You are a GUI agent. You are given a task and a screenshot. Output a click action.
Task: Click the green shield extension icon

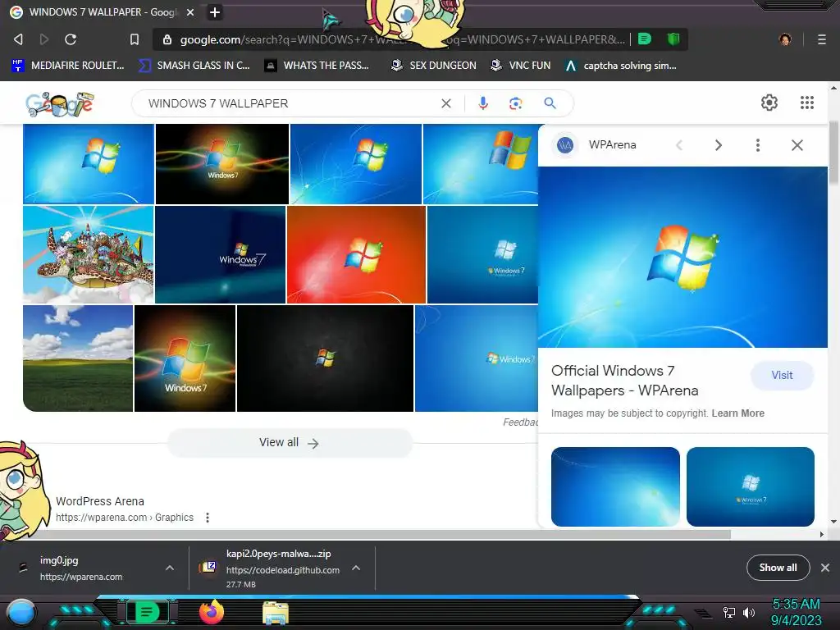tap(673, 39)
